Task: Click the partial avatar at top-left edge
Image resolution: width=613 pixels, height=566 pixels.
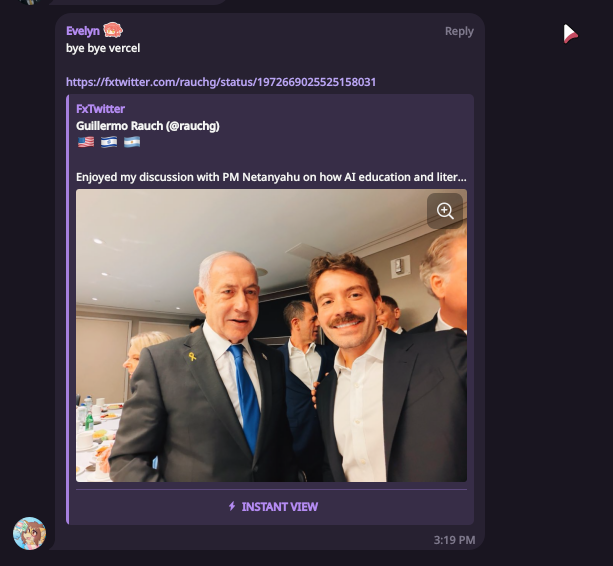Action: pyautogui.click(x=29, y=3)
